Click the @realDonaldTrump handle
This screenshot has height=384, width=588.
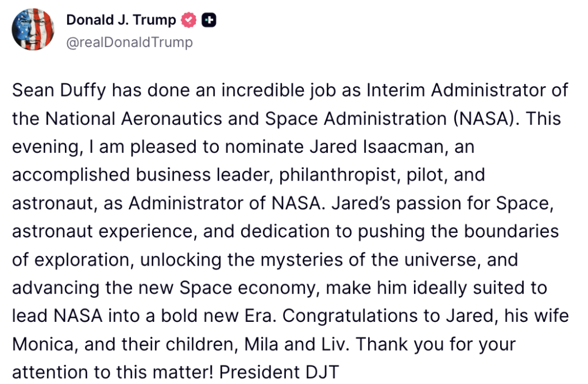[x=130, y=43]
